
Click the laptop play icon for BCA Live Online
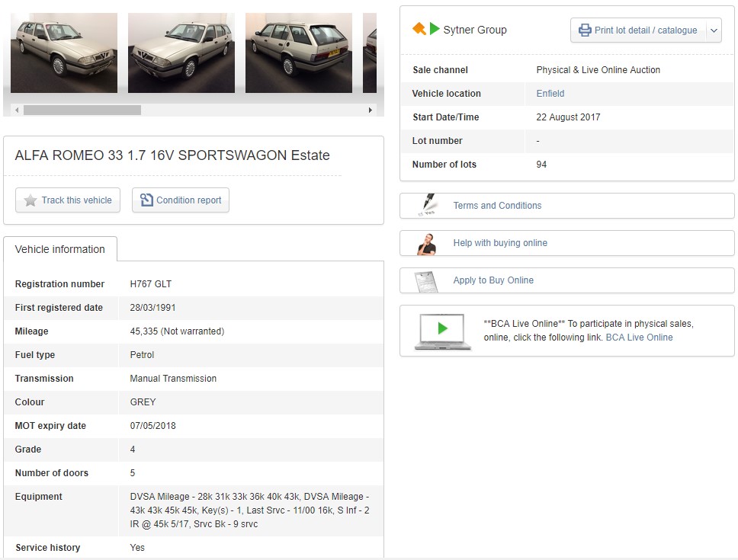tap(442, 331)
